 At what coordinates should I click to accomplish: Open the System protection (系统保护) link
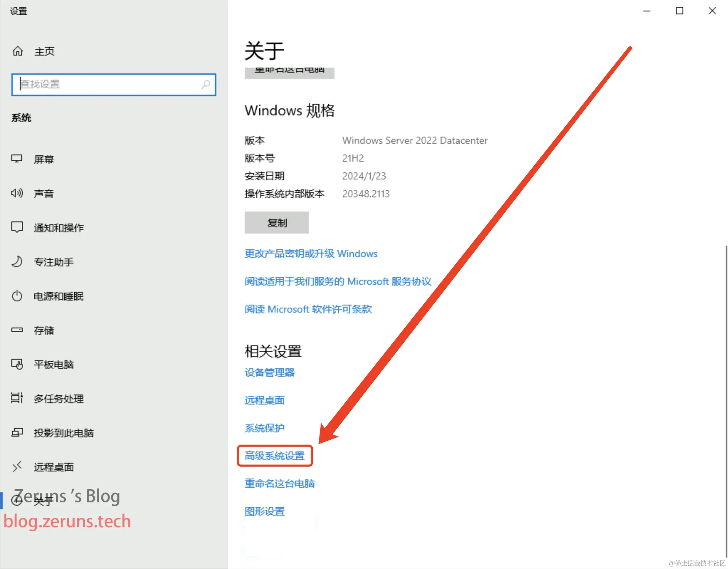[264, 428]
